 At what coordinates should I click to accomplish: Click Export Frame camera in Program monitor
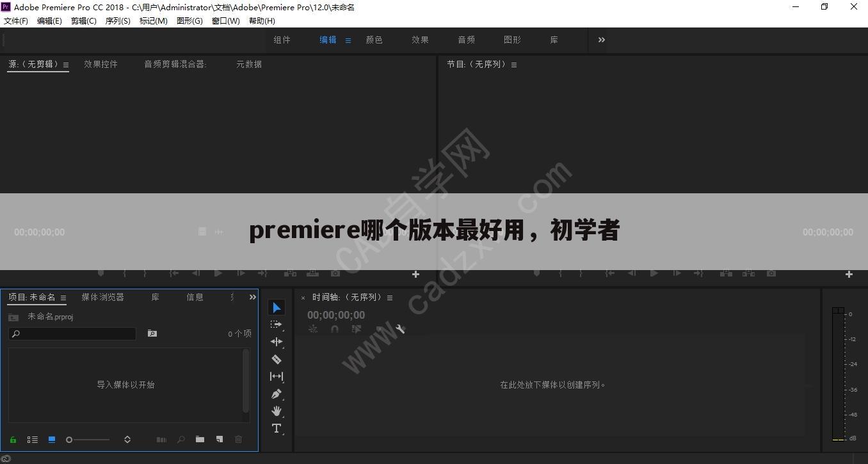point(771,273)
